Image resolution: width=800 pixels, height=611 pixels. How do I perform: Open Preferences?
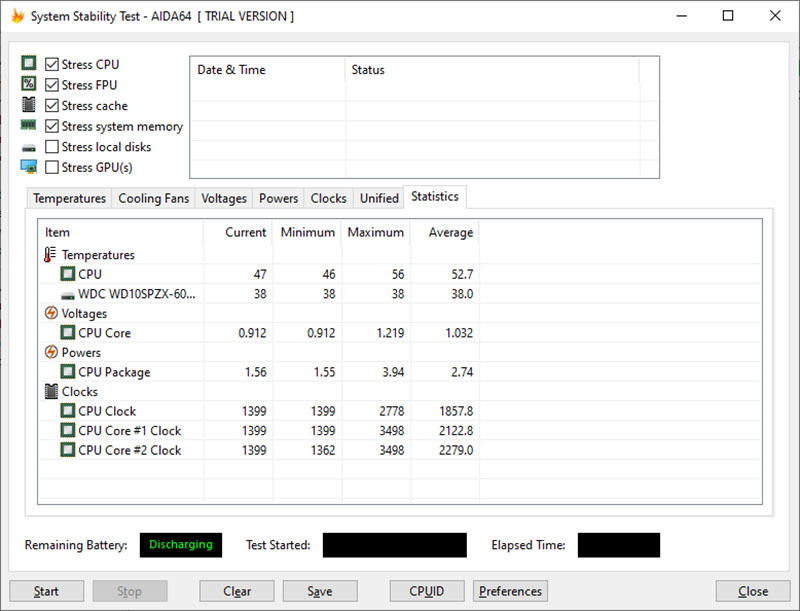[510, 591]
